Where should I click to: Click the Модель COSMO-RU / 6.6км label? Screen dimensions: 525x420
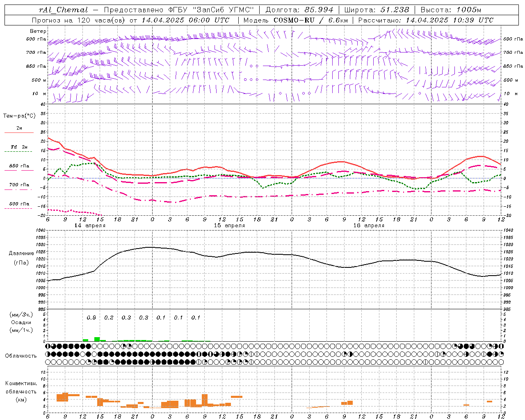295,20
